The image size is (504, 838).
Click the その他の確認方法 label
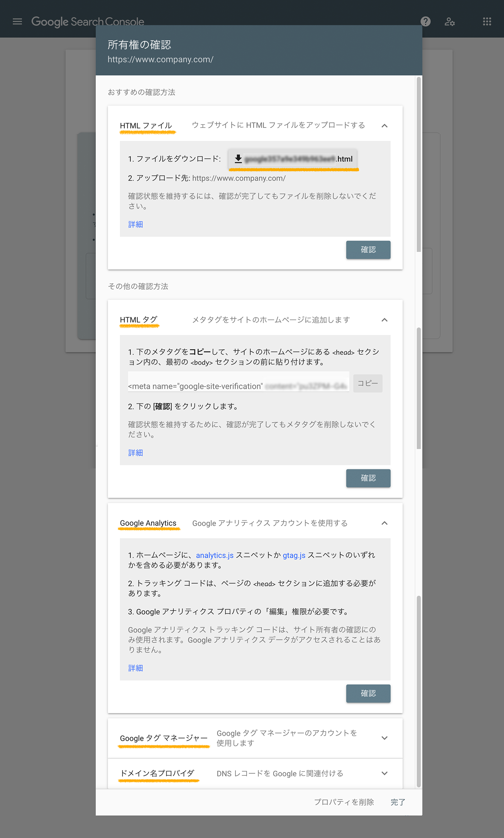(x=138, y=286)
